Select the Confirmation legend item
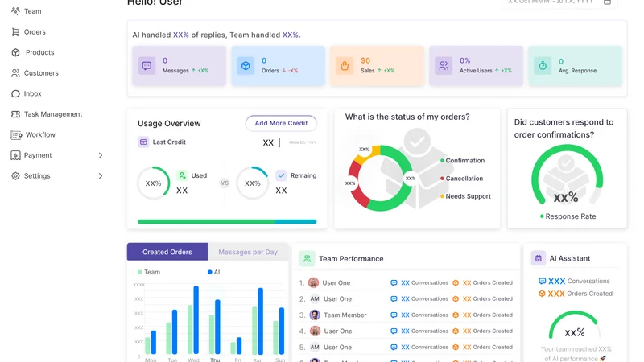The height and width of the screenshot is (362, 644). (462, 160)
